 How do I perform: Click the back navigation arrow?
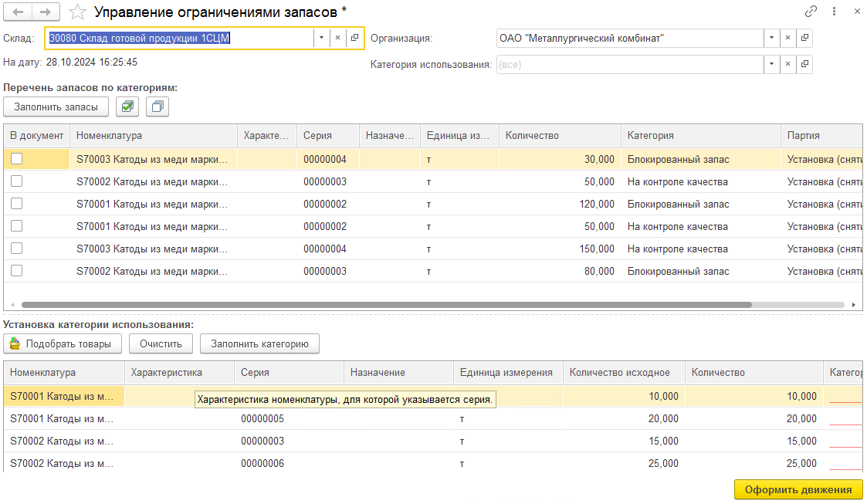coord(18,12)
